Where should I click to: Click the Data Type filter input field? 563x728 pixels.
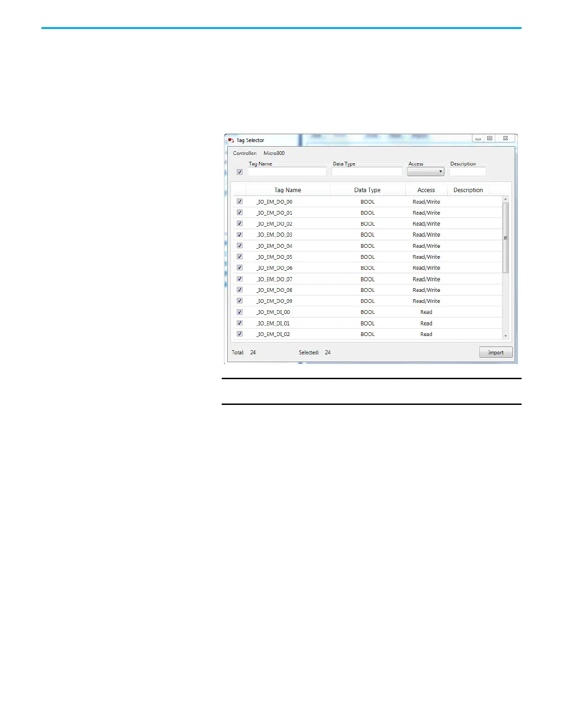pos(367,171)
